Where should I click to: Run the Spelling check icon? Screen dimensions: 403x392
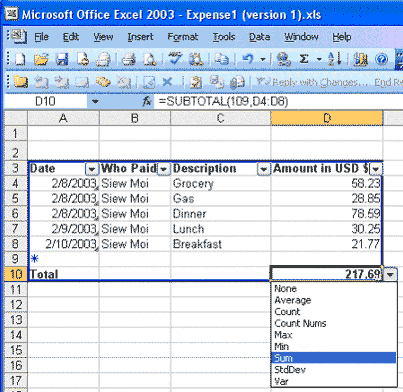click(175, 59)
